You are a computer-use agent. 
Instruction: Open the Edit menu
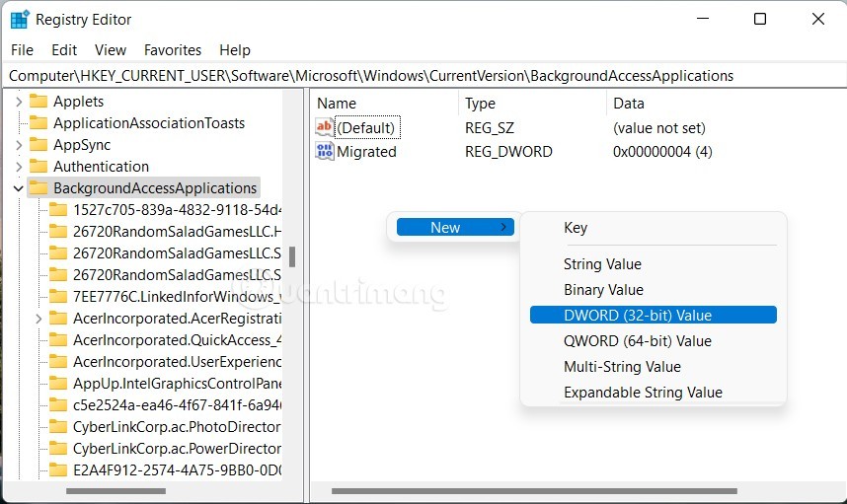(x=64, y=50)
